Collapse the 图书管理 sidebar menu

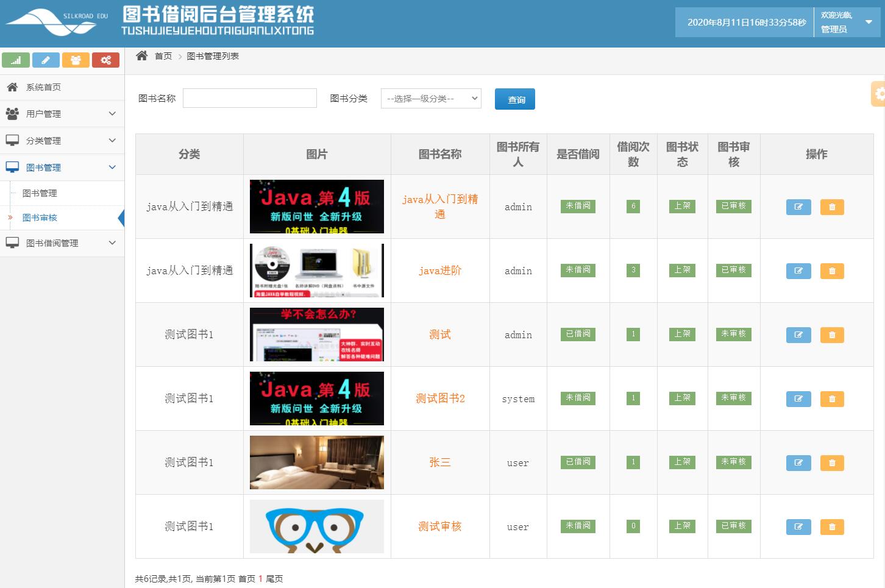tap(61, 167)
